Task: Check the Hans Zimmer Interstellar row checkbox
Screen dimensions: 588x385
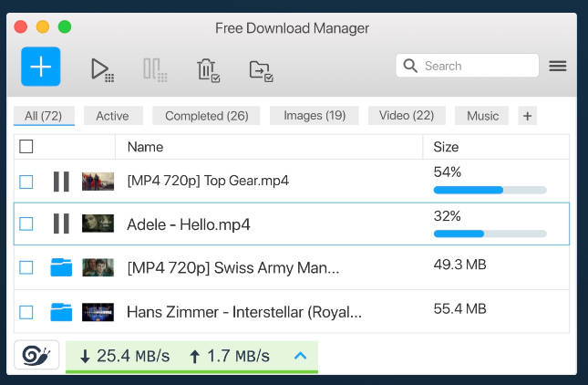Action: coord(26,312)
